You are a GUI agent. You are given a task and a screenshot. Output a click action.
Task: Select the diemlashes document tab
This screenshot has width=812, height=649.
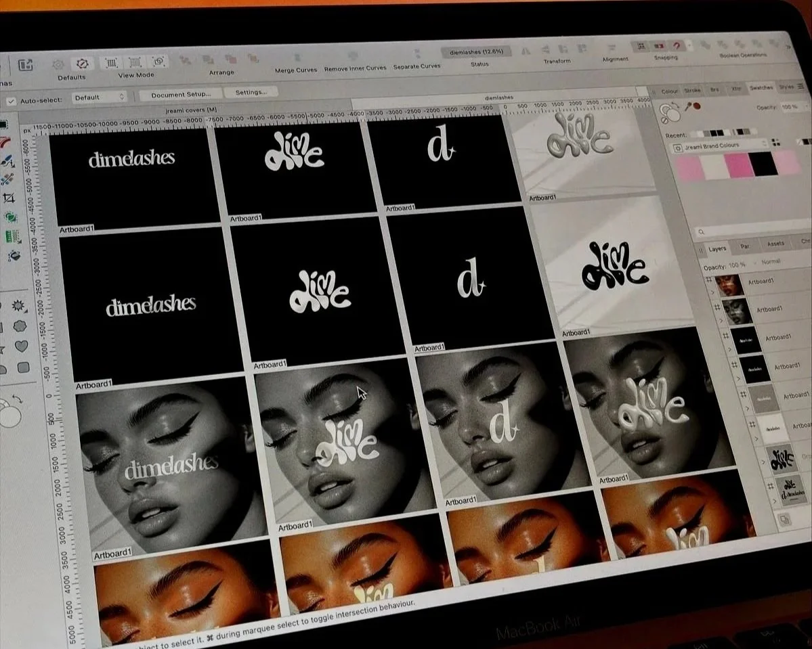[498, 97]
